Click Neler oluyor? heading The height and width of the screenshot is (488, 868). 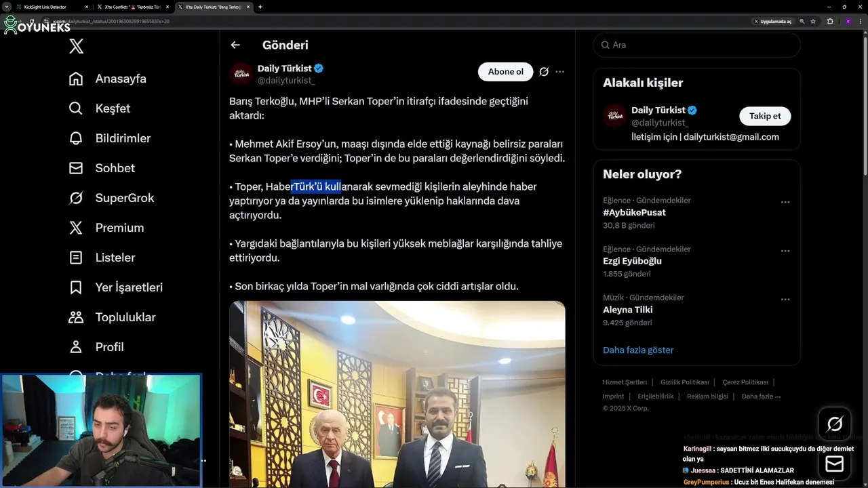pos(642,174)
